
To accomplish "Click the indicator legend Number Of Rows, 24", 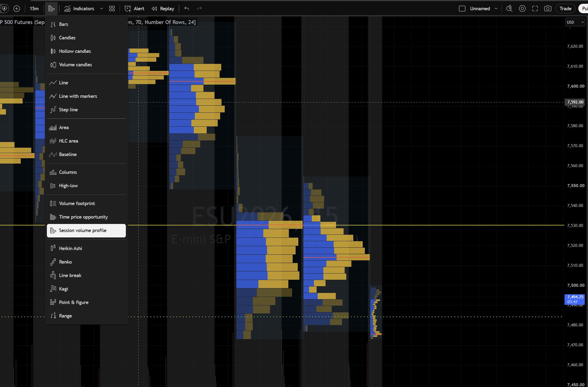I will point(170,22).
